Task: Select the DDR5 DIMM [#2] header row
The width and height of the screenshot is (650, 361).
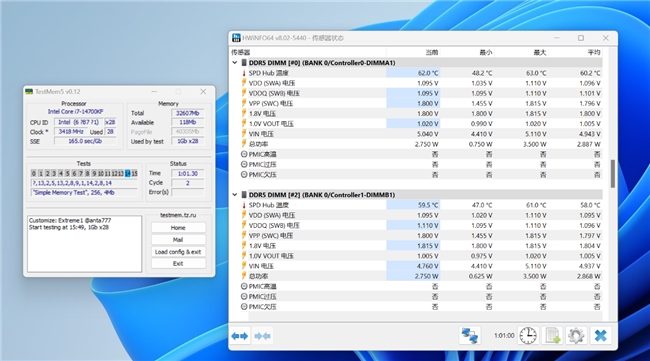Action: point(417,195)
